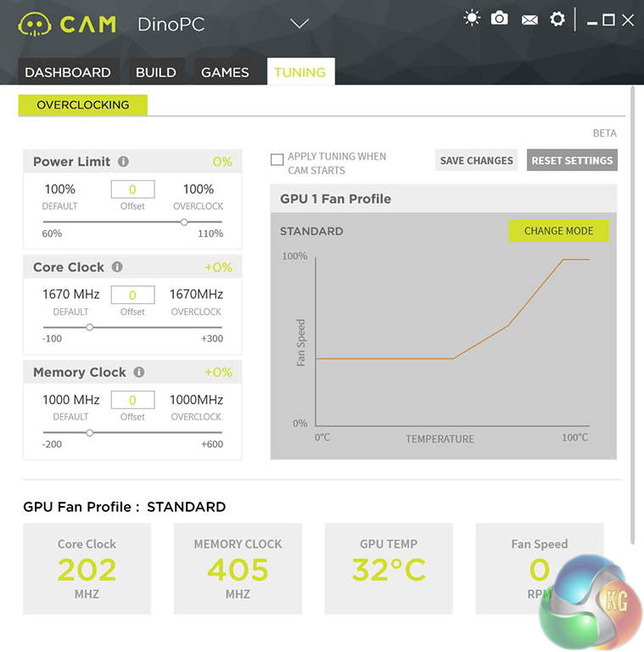Focus the Core Clock offset field

(x=132, y=295)
